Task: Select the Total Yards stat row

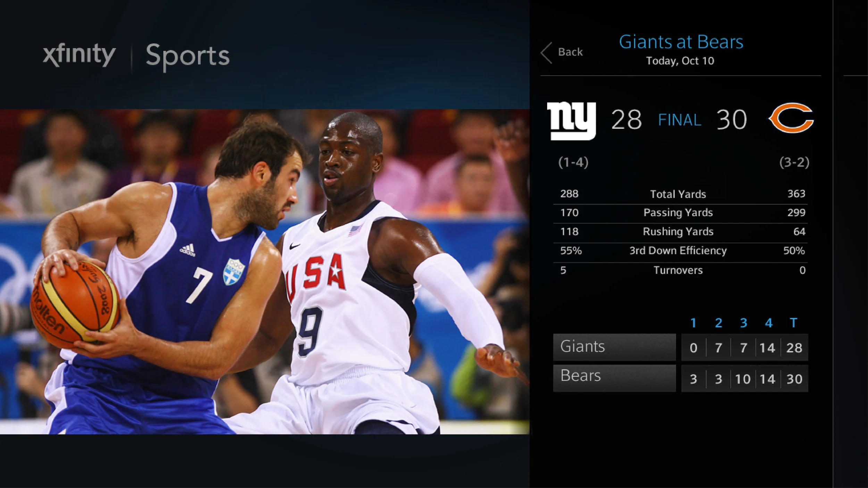Action: [680, 194]
